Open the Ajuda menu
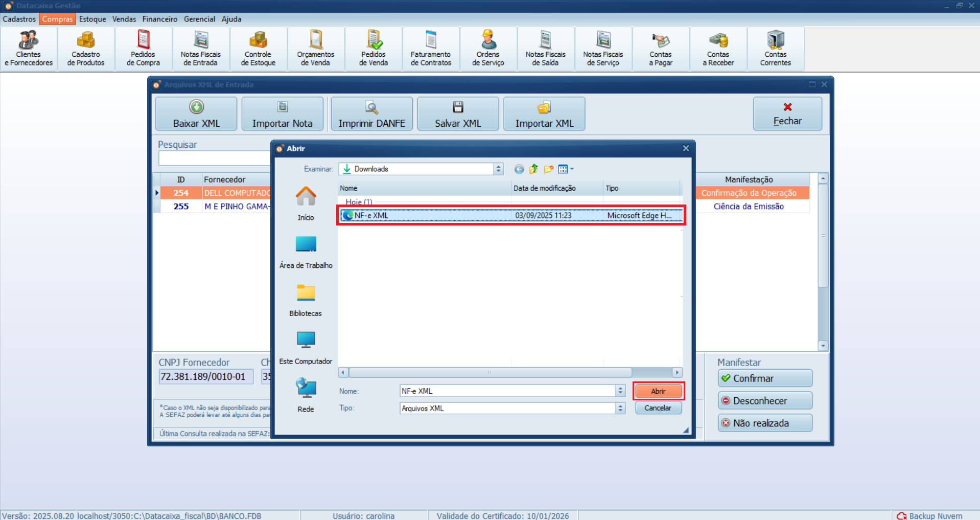This screenshot has height=520, width=980. pyautogui.click(x=231, y=19)
